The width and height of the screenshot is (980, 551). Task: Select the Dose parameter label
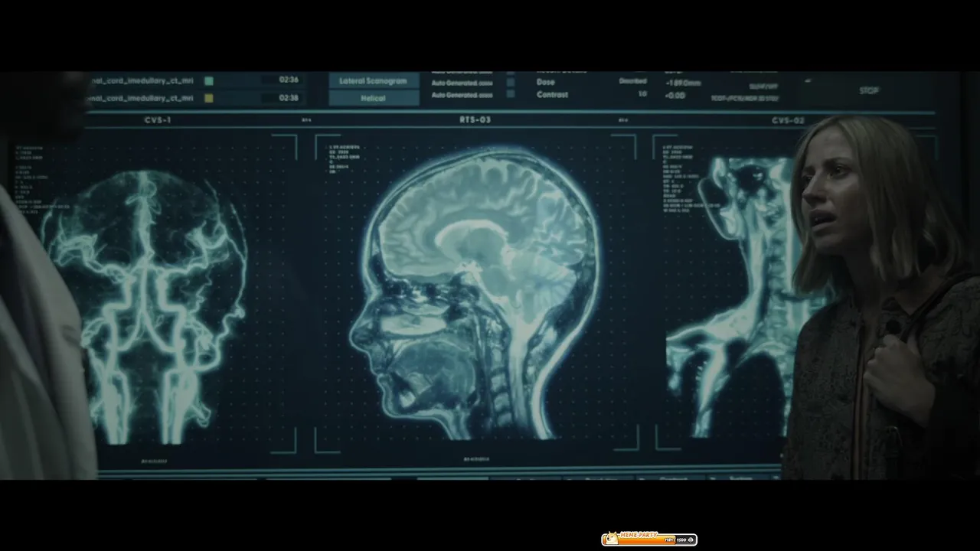pyautogui.click(x=545, y=82)
